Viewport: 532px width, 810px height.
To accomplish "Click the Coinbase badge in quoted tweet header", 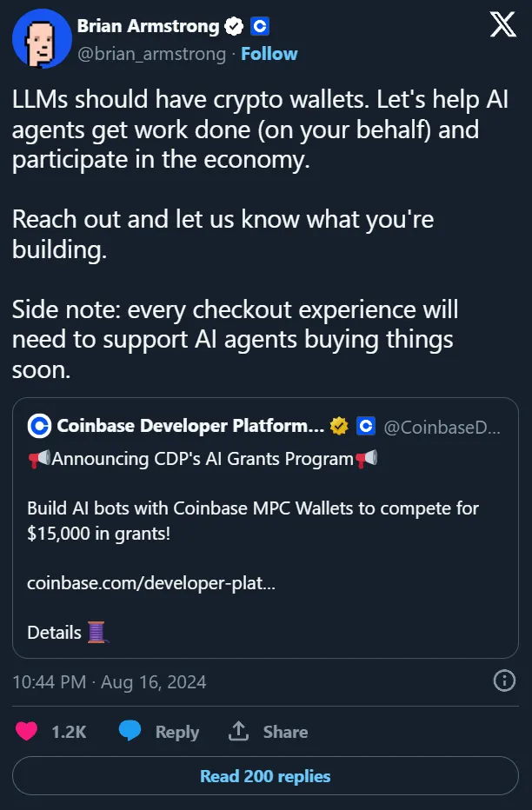I will point(365,426).
